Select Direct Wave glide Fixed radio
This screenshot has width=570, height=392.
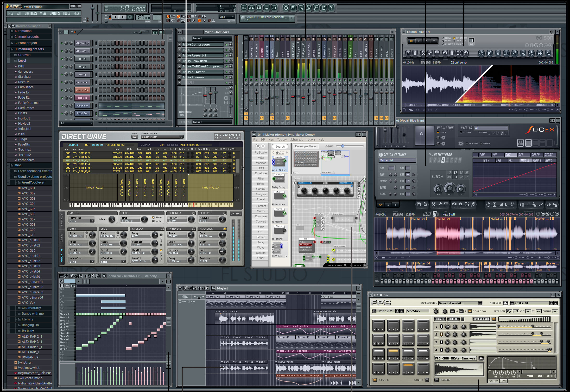(153, 218)
